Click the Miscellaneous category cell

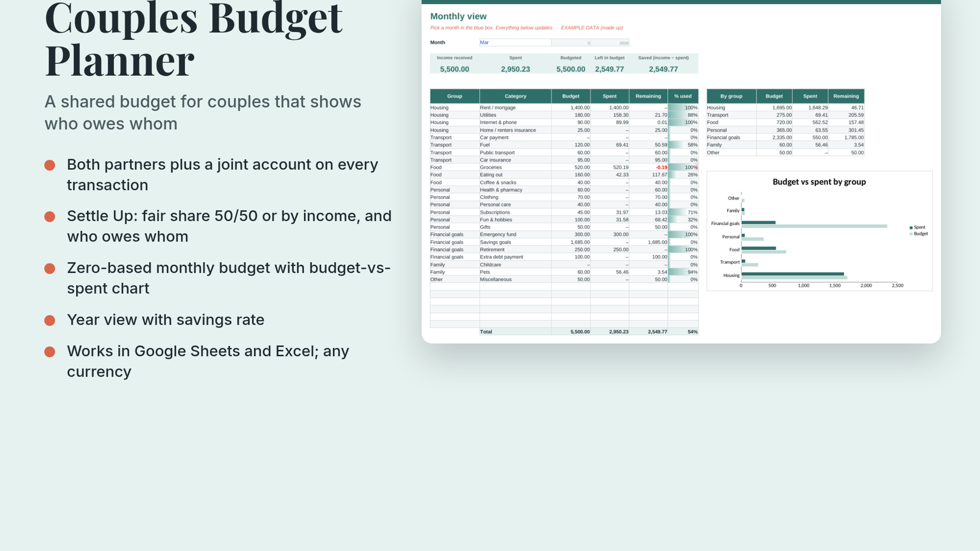click(515, 279)
